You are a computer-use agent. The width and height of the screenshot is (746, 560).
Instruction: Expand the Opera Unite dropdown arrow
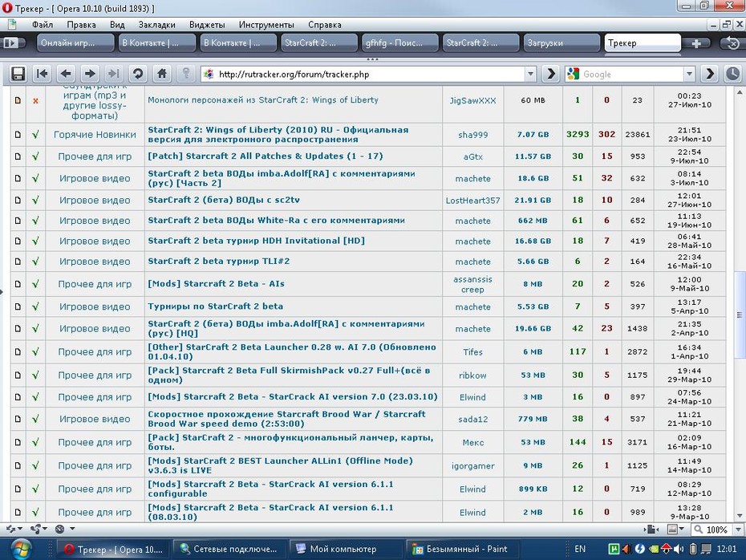[x=45, y=529]
